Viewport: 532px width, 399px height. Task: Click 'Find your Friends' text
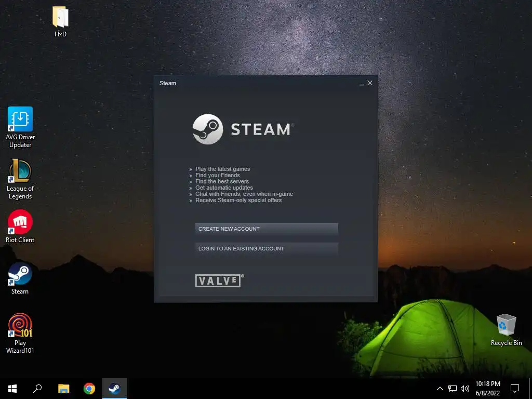(x=218, y=176)
